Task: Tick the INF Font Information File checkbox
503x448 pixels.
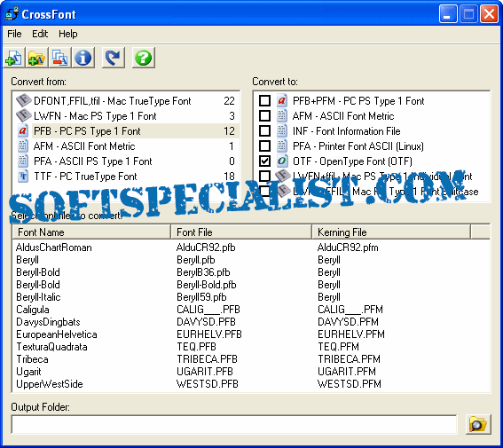Action: tap(264, 130)
